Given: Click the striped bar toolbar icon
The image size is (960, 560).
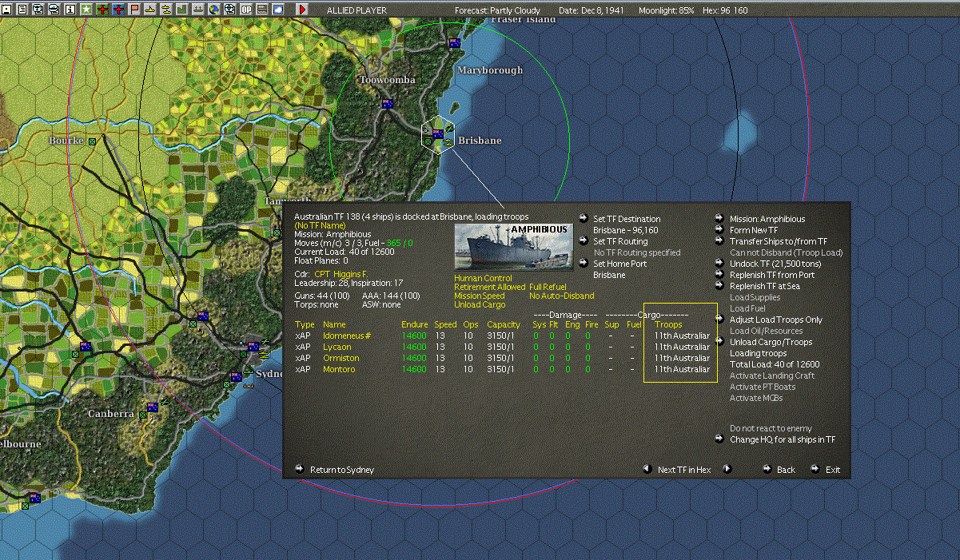Looking at the screenshot, I should coord(262,10).
